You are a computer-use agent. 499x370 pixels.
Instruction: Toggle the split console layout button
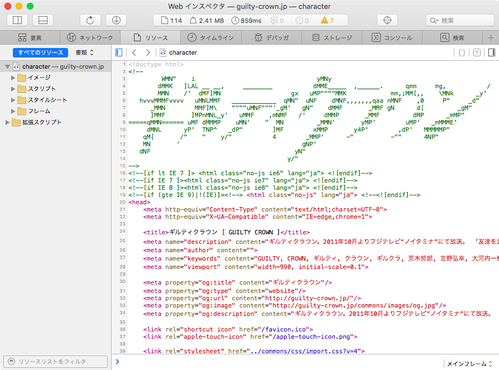[43, 20]
